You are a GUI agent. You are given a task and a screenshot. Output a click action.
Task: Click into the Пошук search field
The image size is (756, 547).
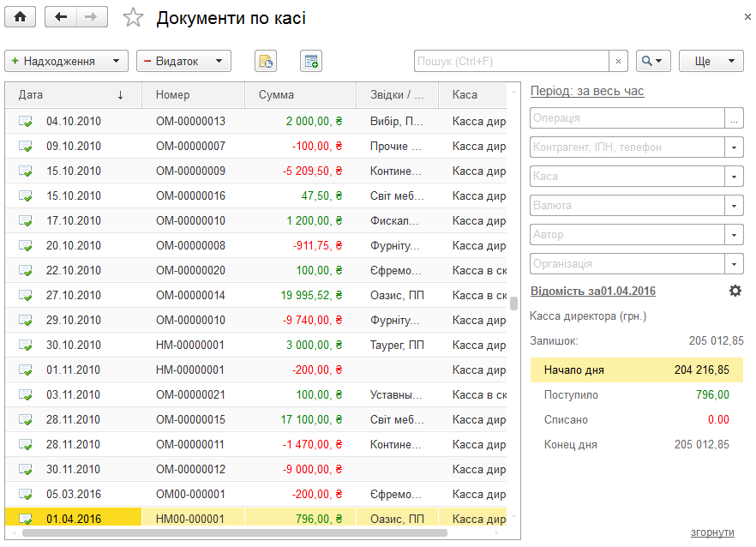point(512,61)
